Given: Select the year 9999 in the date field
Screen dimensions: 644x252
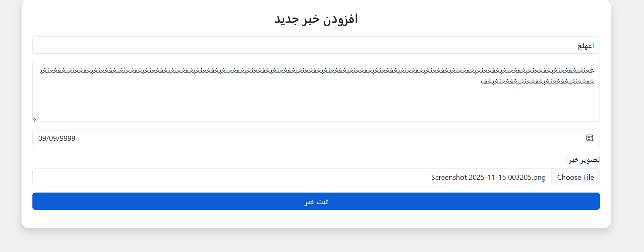Looking at the screenshot, I should click(x=67, y=138).
